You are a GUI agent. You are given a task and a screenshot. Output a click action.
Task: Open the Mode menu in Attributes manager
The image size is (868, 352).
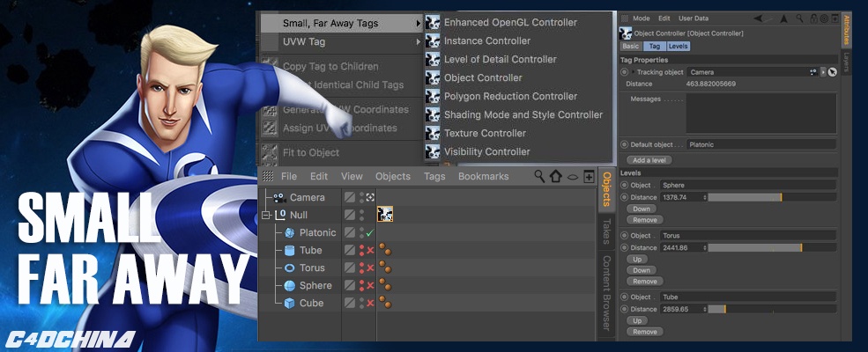point(641,18)
